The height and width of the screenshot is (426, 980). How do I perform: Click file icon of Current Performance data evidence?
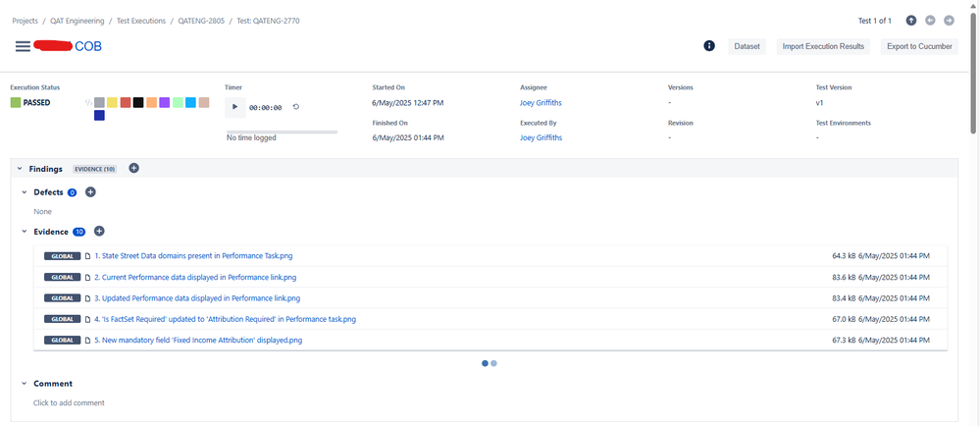pyautogui.click(x=88, y=277)
